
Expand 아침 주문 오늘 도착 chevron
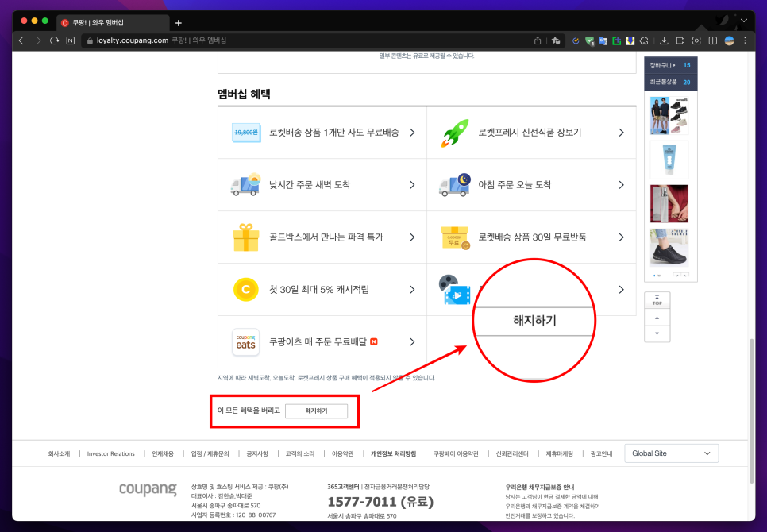pos(621,185)
